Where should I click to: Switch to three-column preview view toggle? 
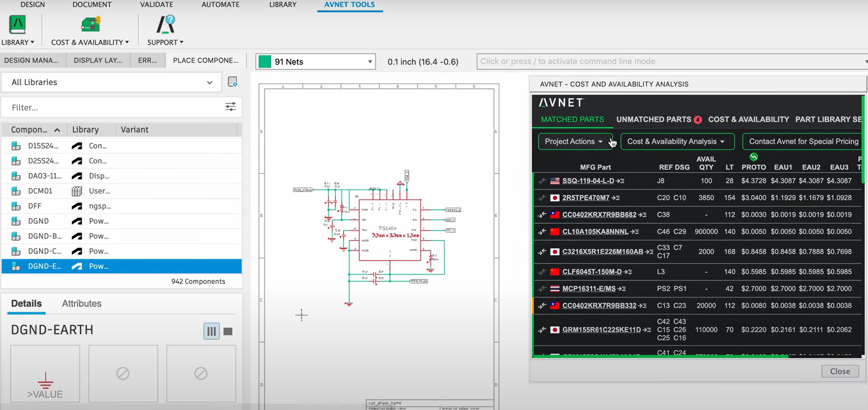[211, 331]
